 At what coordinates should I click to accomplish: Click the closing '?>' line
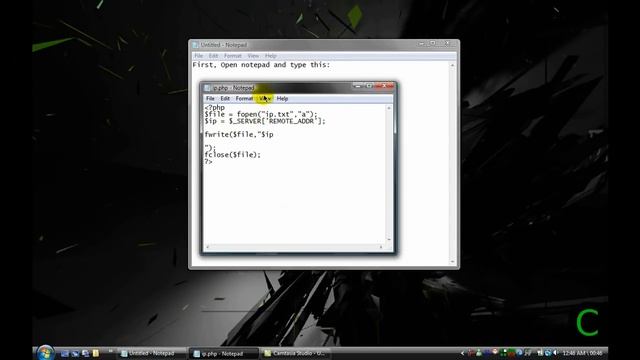(209, 162)
